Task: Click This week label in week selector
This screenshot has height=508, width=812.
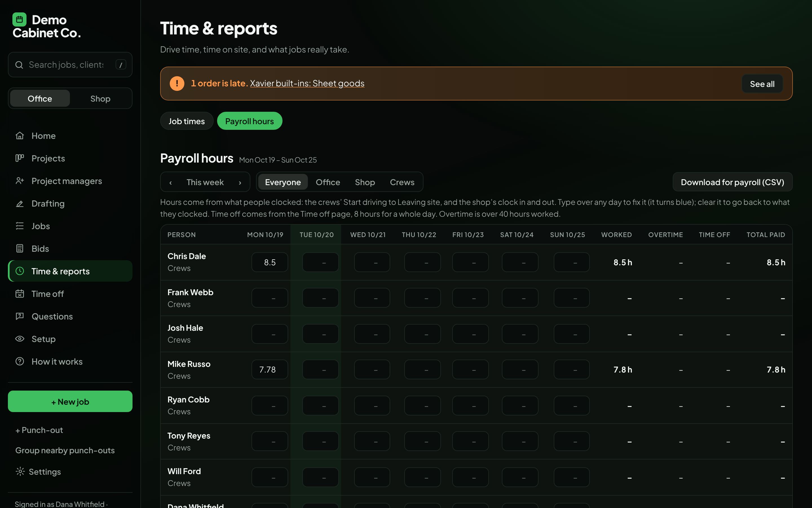Action: [x=205, y=182]
